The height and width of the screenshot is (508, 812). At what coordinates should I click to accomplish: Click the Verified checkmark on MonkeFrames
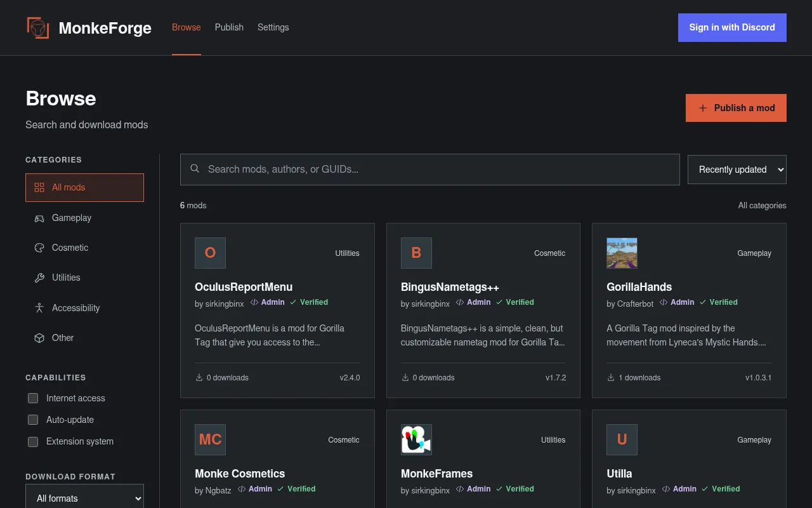[499, 489]
